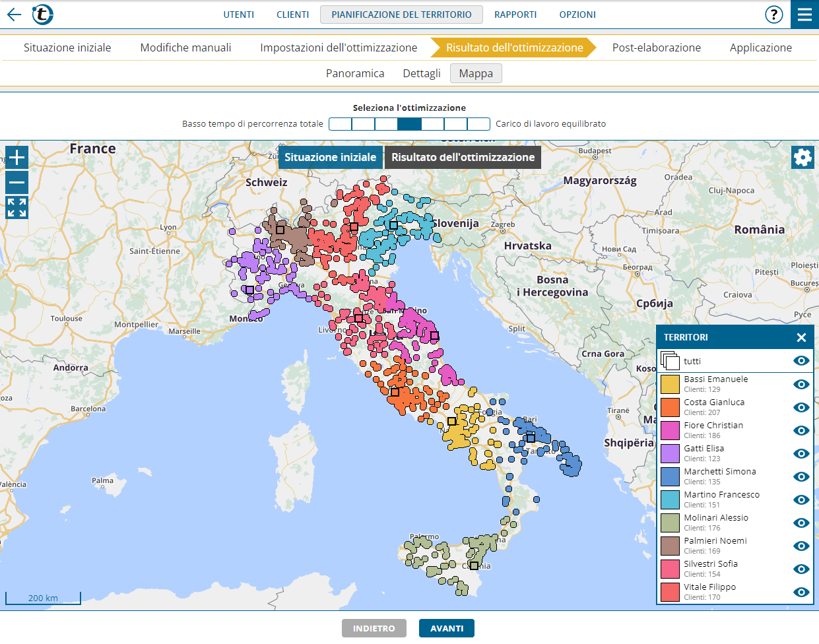
Task: Select the leftmost optimization slider segment
Action: click(341, 124)
